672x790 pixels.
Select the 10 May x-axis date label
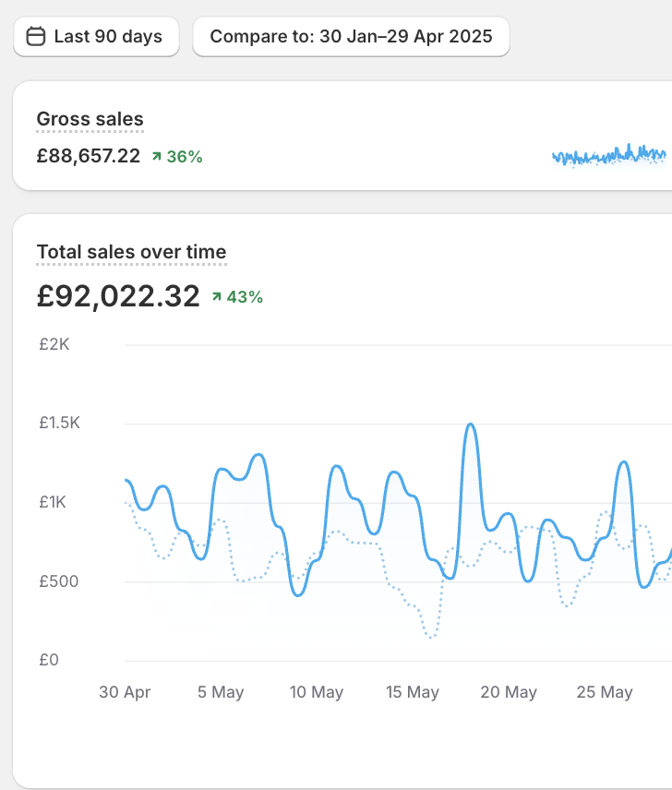pyautogui.click(x=317, y=692)
